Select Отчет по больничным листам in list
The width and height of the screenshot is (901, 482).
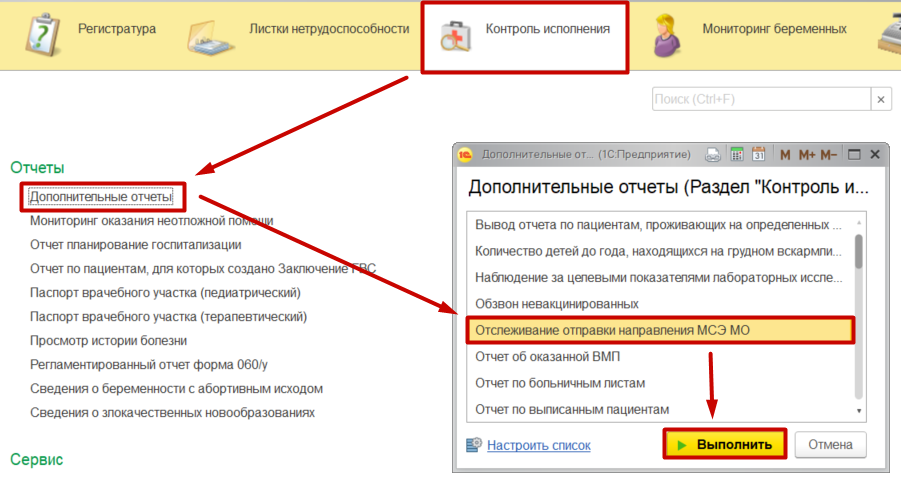click(560, 383)
